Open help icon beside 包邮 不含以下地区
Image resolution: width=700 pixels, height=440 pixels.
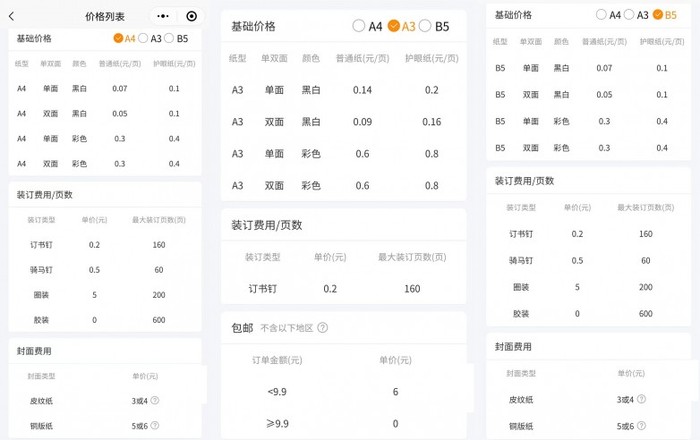click(322, 328)
